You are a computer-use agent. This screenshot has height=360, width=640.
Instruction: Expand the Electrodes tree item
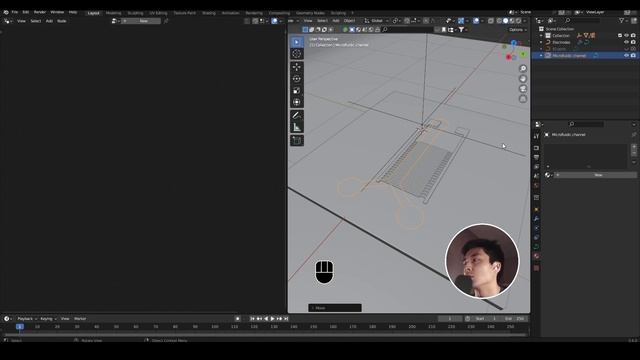click(541, 42)
